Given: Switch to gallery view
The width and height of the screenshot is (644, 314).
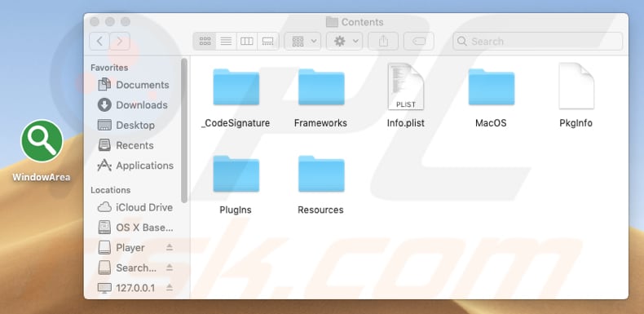Looking at the screenshot, I should coord(268,41).
